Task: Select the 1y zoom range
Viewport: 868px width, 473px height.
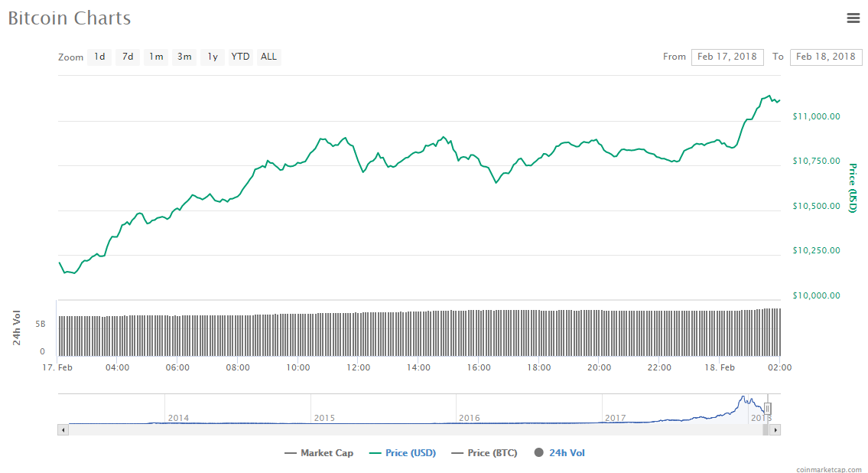Action: (212, 57)
